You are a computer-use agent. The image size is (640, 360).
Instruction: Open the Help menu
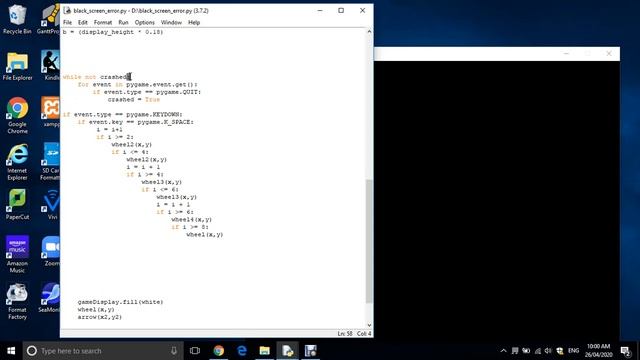pos(194,22)
